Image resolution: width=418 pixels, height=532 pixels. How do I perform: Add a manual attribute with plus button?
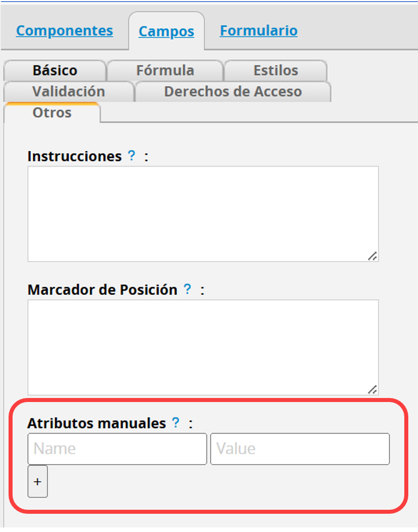point(38,481)
